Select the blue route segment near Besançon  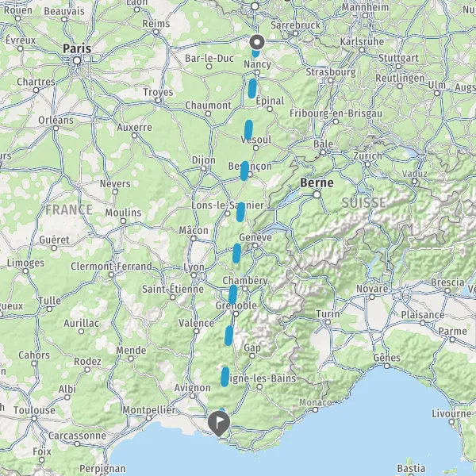244,171
